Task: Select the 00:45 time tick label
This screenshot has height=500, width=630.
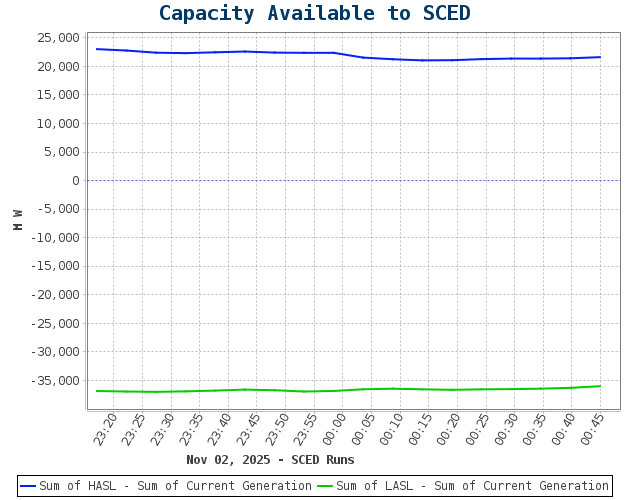Action: pyautogui.click(x=593, y=430)
